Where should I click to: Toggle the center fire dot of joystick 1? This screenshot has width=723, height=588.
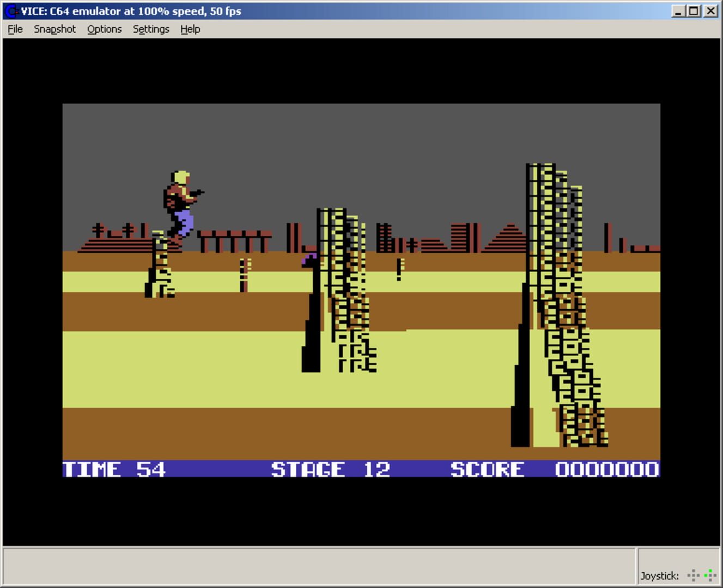click(694, 575)
